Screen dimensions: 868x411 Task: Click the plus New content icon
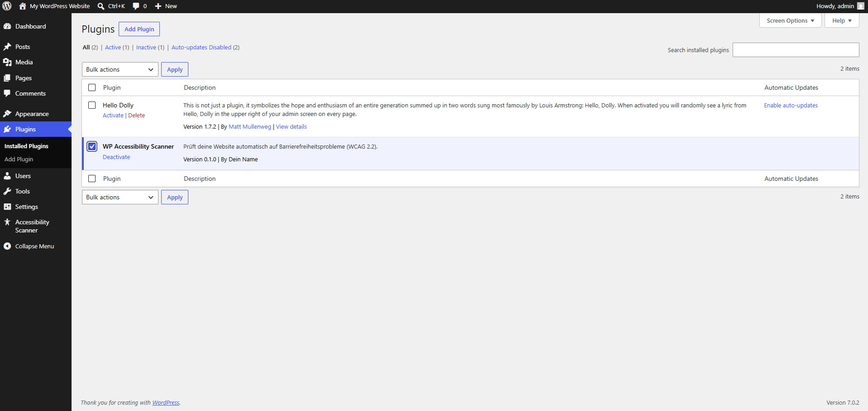click(x=158, y=6)
